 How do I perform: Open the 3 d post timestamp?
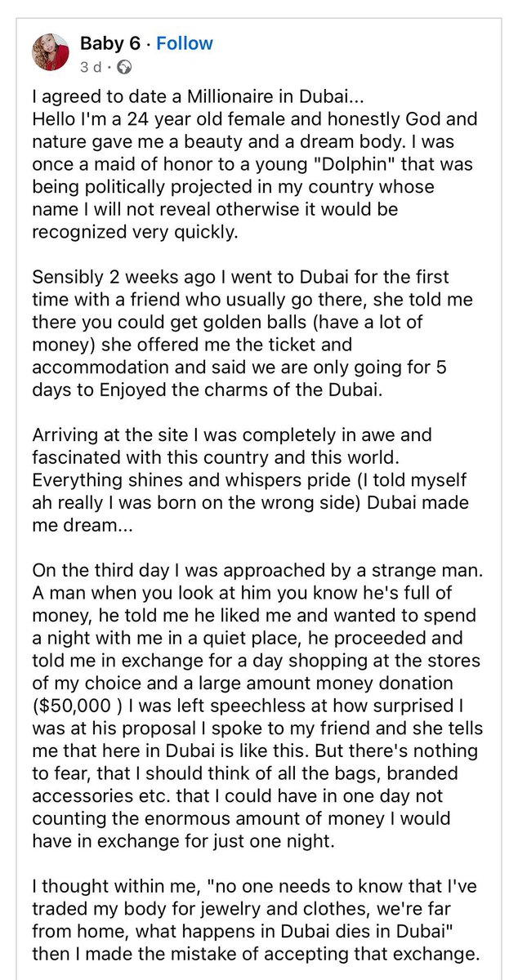[x=90, y=67]
